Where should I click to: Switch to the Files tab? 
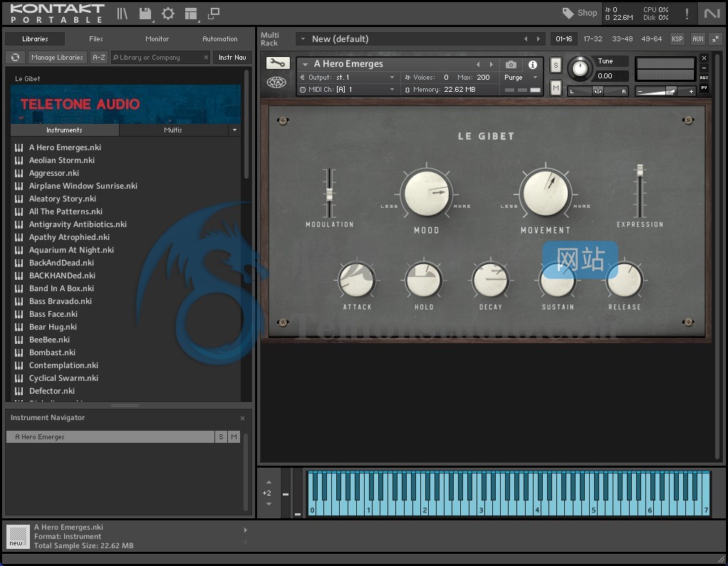click(96, 39)
